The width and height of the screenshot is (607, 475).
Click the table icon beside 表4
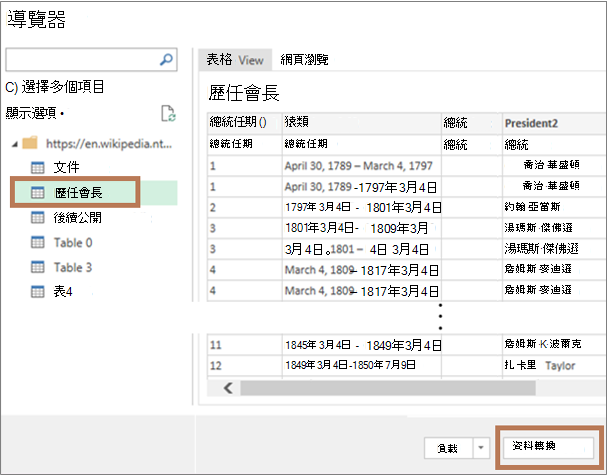pos(38,292)
